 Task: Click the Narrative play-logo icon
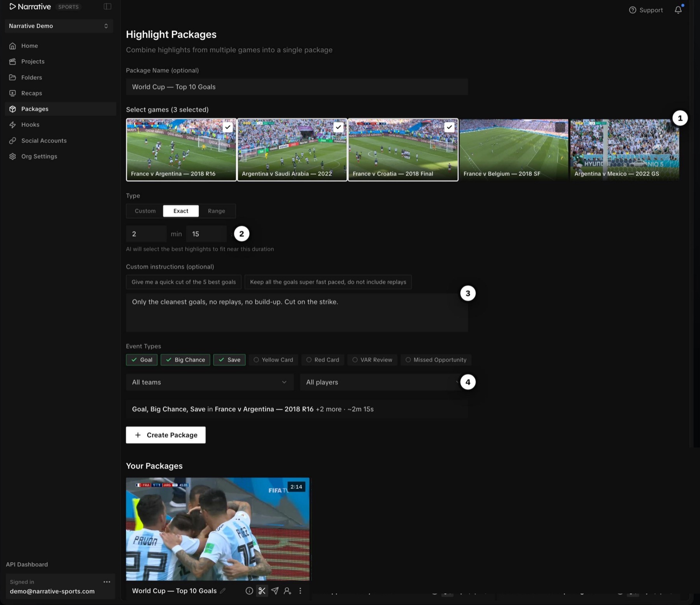tap(12, 7)
